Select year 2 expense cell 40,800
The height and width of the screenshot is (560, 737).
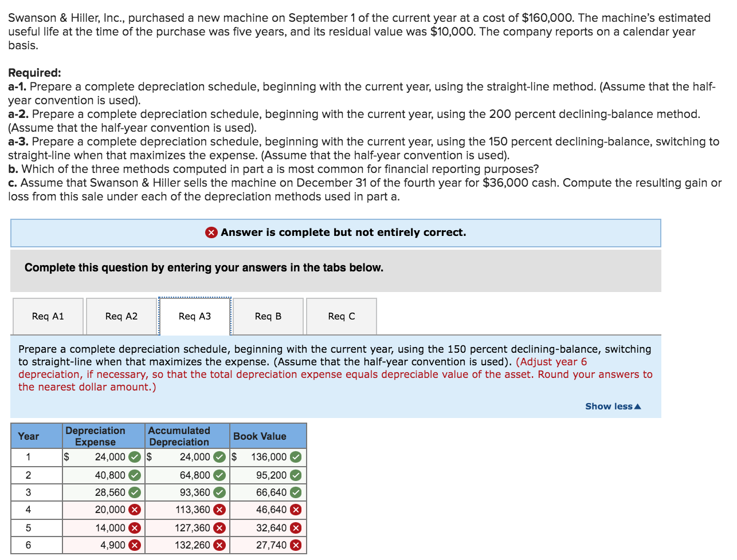point(103,475)
